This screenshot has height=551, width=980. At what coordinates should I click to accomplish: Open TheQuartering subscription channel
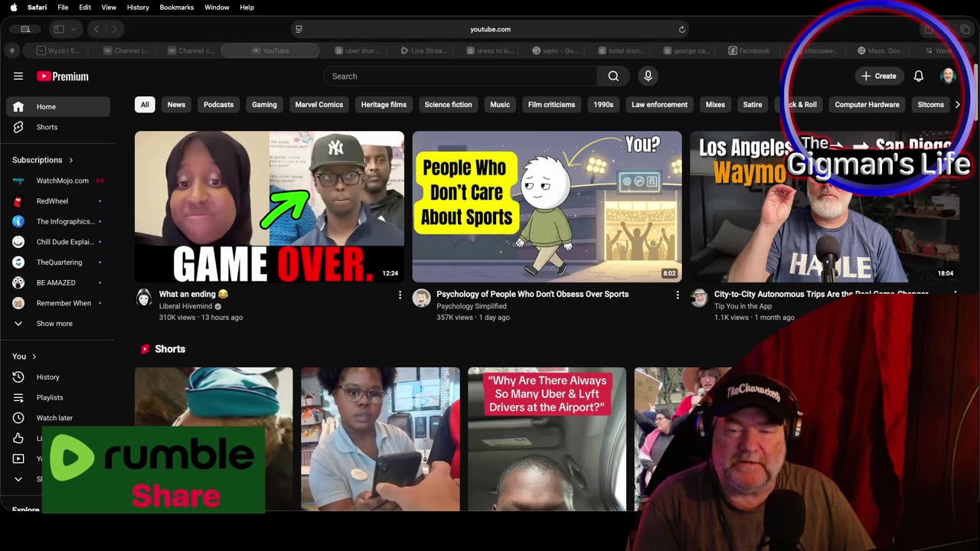pos(58,262)
